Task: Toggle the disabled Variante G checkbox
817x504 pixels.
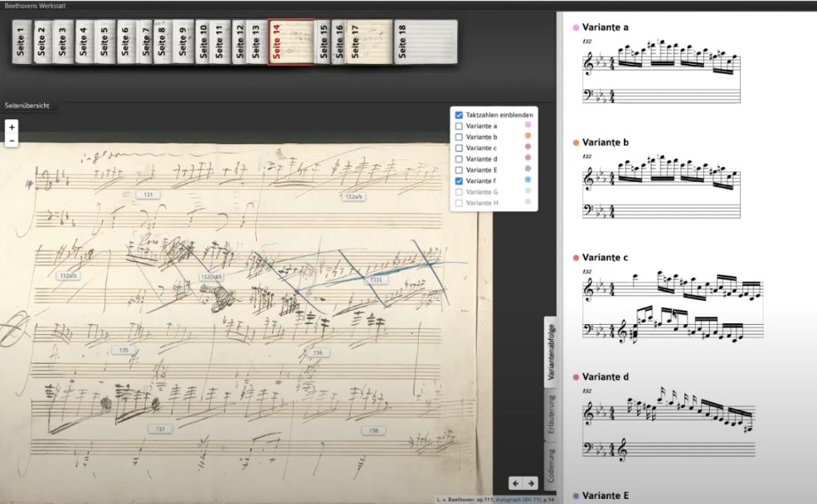Action: [459, 191]
